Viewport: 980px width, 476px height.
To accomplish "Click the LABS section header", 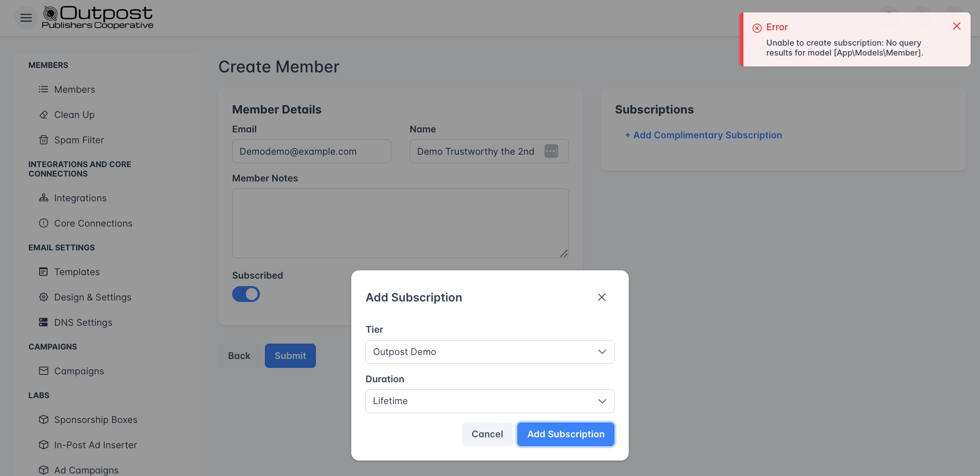I will tap(39, 395).
